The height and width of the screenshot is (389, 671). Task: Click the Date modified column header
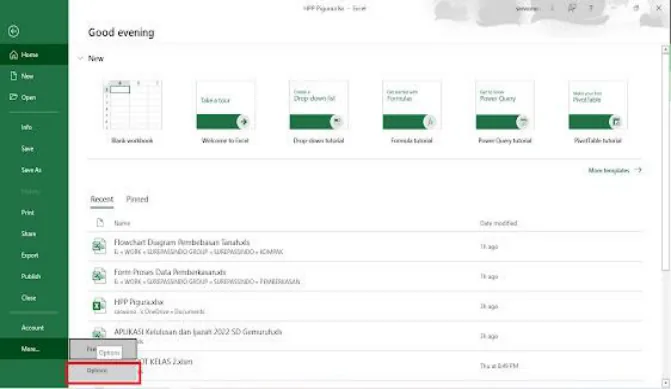pos(498,223)
